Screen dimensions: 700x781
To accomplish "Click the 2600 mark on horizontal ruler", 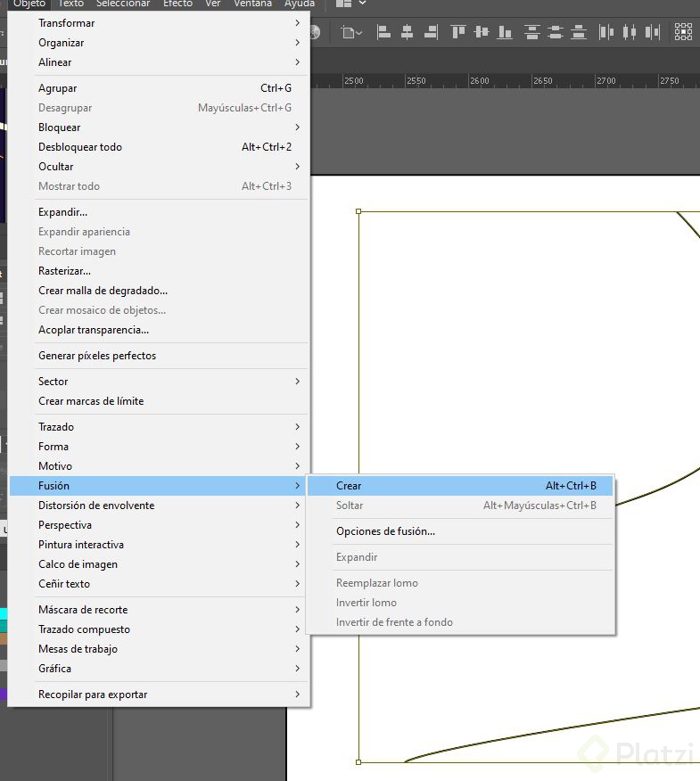I will (479, 81).
